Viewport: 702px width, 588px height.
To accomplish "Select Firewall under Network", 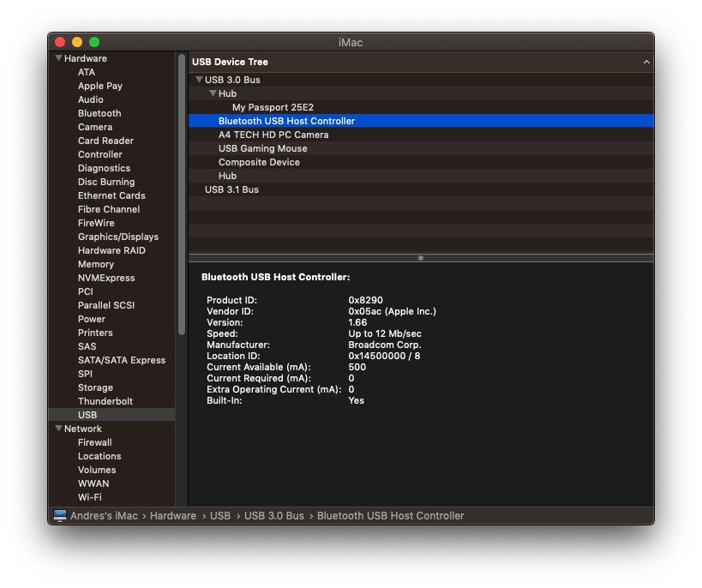I will pyautogui.click(x=95, y=442).
